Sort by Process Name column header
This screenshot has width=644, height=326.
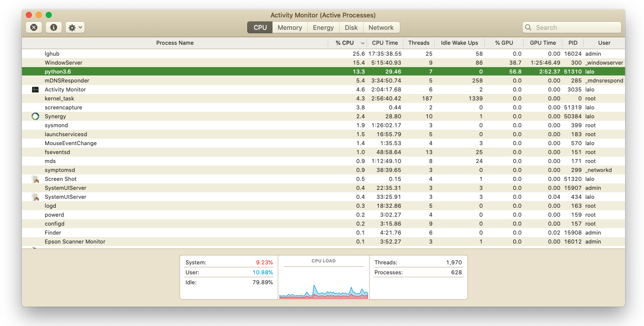(175, 43)
